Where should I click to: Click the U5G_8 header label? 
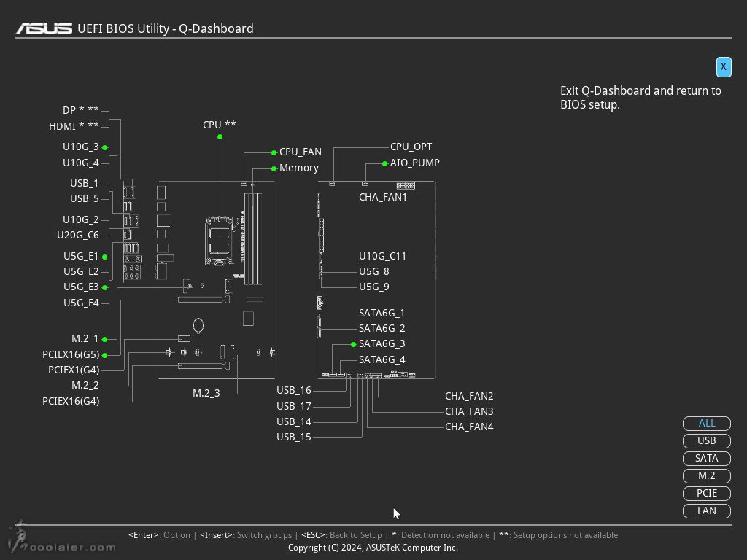tap(374, 271)
